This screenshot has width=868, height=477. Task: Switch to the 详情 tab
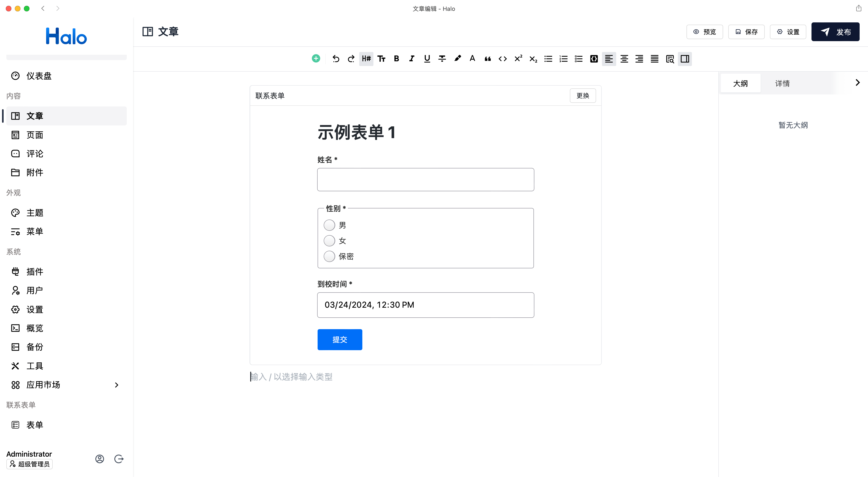pos(782,83)
